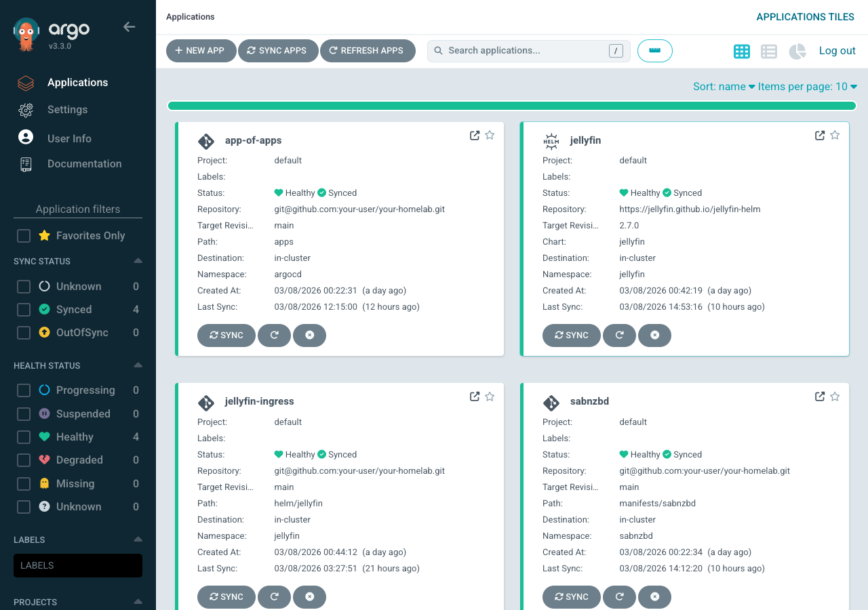Open the Documentation icon in sidebar
Screen dimensions: 868x610
click(x=25, y=163)
